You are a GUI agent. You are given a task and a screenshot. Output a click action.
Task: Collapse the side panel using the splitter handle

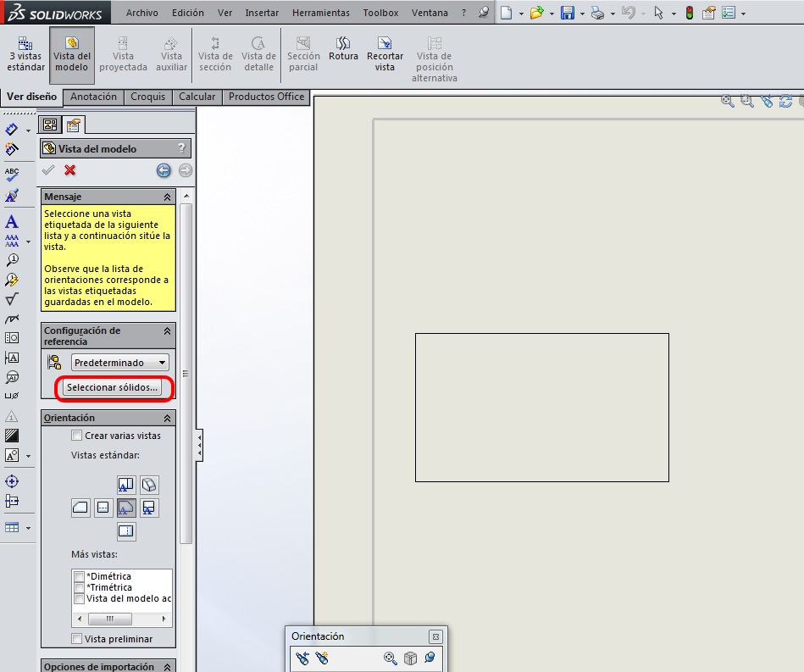click(x=199, y=445)
